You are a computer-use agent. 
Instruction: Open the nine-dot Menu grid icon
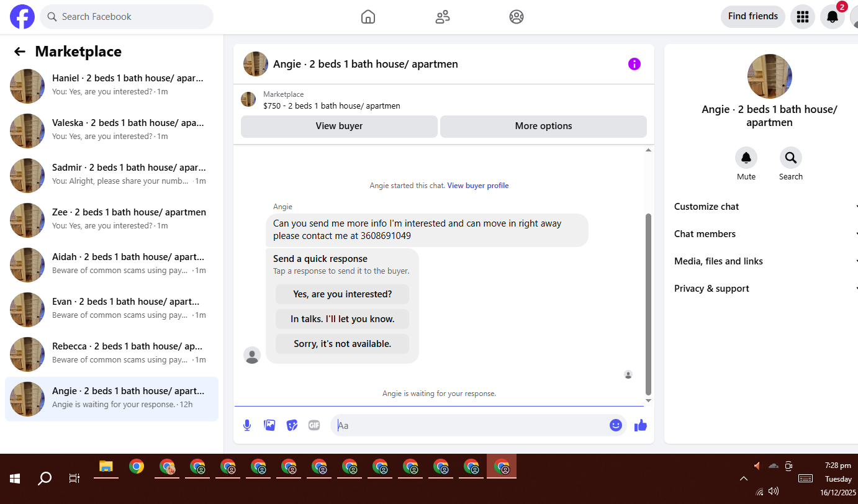803,17
